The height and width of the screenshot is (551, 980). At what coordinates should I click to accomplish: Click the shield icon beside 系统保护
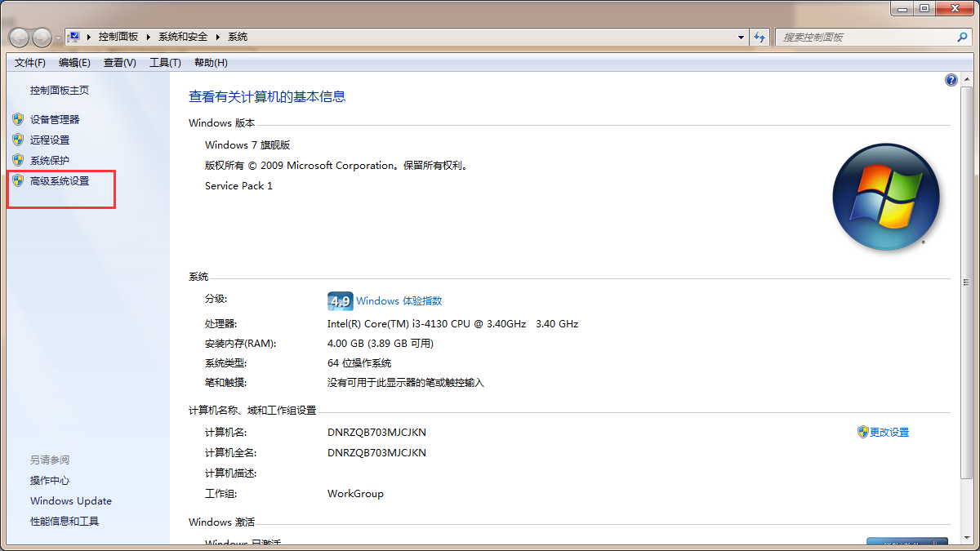tap(18, 160)
